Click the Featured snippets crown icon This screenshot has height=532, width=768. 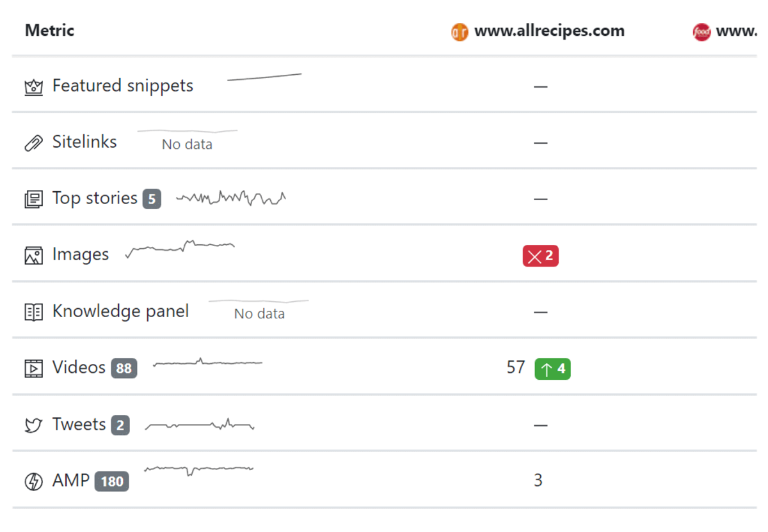[x=33, y=87]
